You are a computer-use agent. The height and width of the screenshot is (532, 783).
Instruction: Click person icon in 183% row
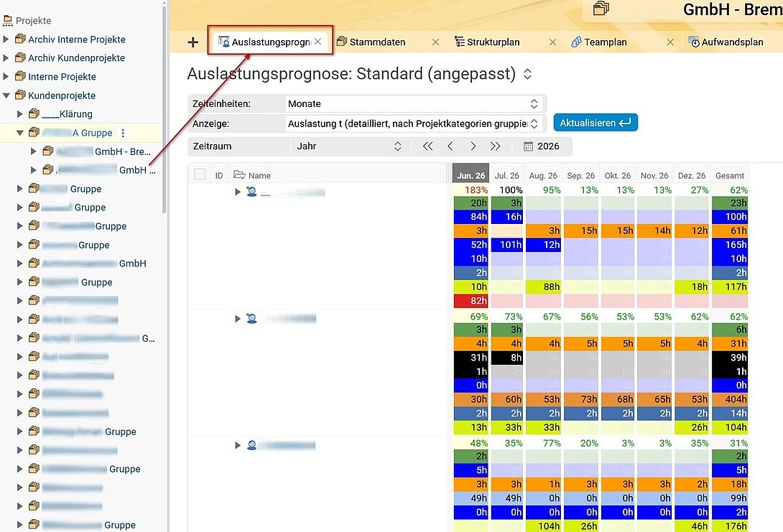pos(251,192)
